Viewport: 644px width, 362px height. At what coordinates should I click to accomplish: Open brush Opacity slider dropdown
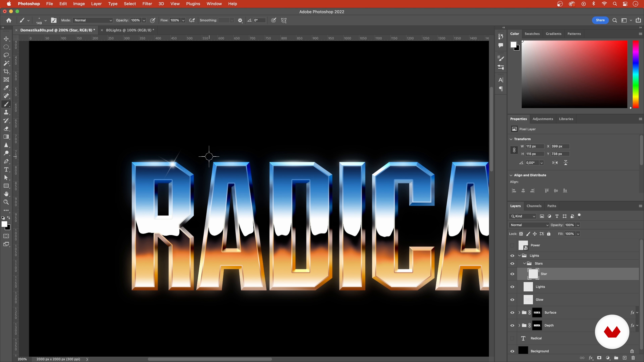tap(144, 20)
